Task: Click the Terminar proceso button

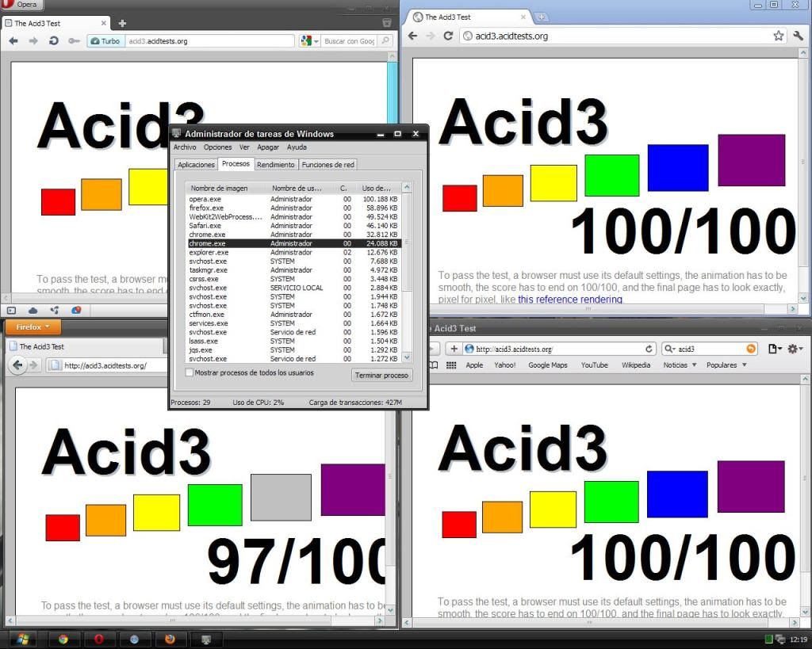Action: click(381, 376)
